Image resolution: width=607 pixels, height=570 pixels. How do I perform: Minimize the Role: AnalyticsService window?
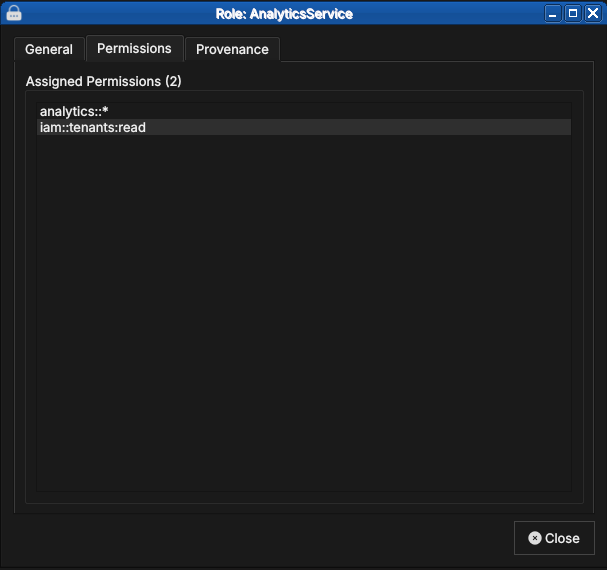click(x=553, y=14)
